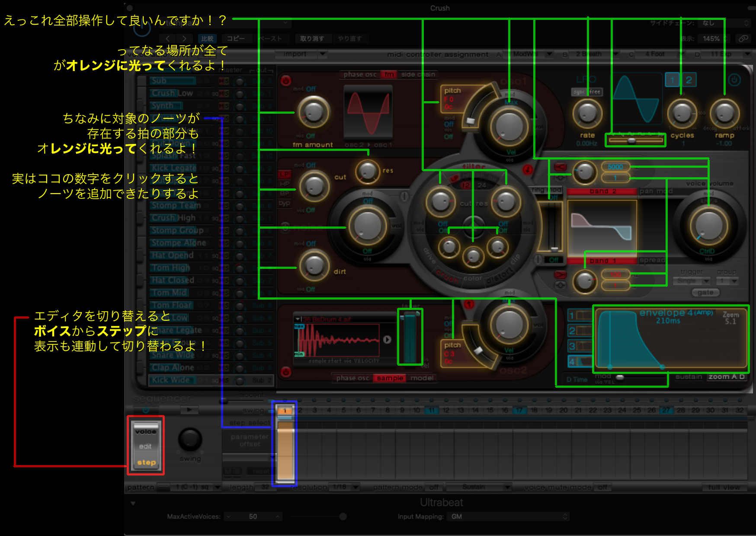
Task: Click the LFO rate knob
Action: [587, 113]
